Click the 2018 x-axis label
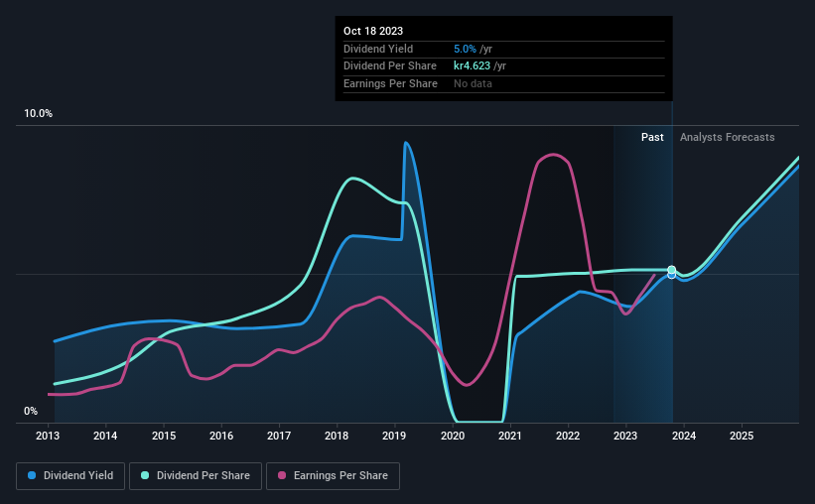 tap(337, 436)
